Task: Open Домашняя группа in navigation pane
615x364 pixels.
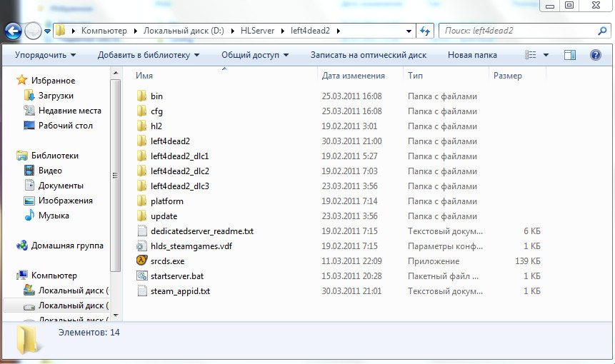Action: (x=67, y=246)
